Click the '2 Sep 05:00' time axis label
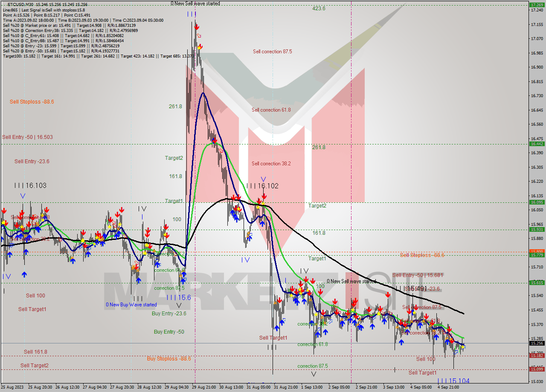This screenshot has height=392, width=546. pyautogui.click(x=339, y=387)
